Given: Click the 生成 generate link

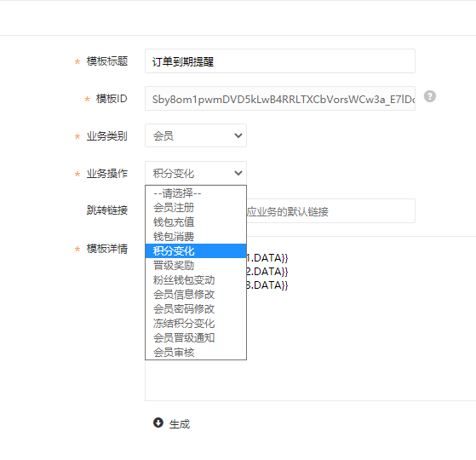Looking at the screenshot, I should pyautogui.click(x=180, y=424).
